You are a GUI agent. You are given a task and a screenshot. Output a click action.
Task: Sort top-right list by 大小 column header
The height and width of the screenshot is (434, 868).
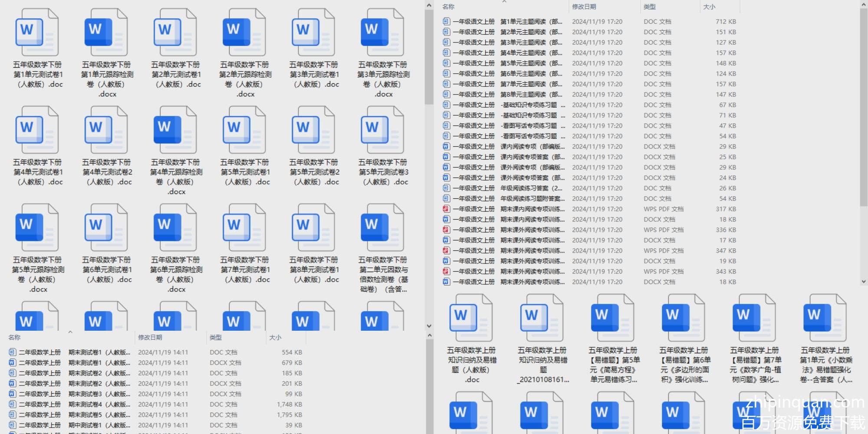click(x=709, y=7)
